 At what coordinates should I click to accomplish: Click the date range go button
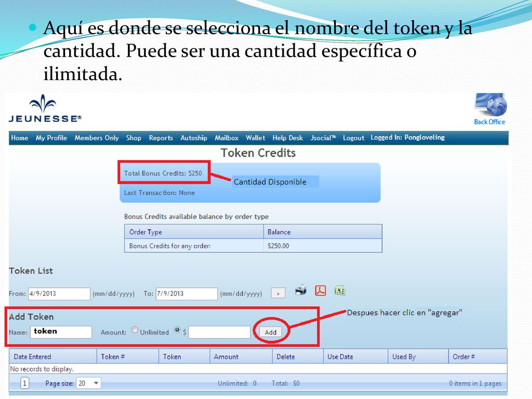point(278,294)
